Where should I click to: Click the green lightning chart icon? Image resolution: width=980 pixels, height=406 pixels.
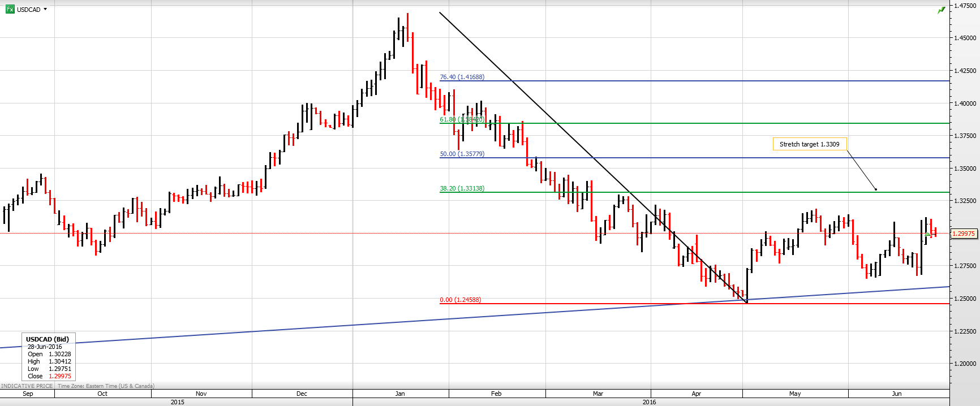tap(941, 10)
